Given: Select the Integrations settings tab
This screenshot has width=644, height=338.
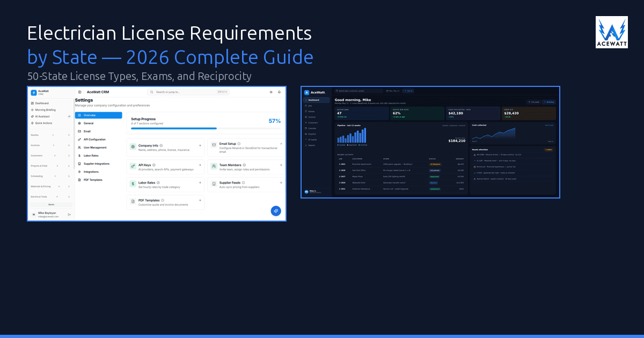Looking at the screenshot, I should [99, 172].
